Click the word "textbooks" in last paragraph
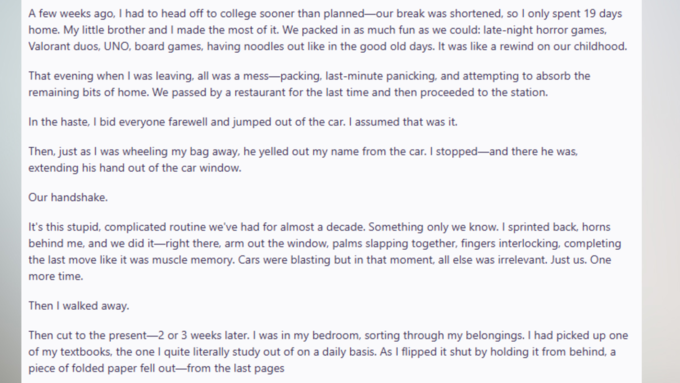This screenshot has height=383, width=680. (85, 352)
